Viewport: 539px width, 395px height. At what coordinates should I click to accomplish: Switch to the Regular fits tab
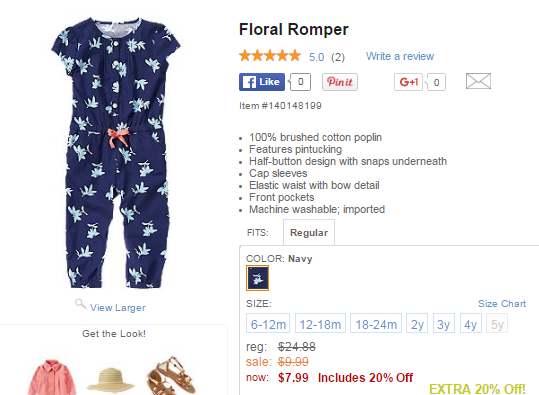pyautogui.click(x=309, y=233)
